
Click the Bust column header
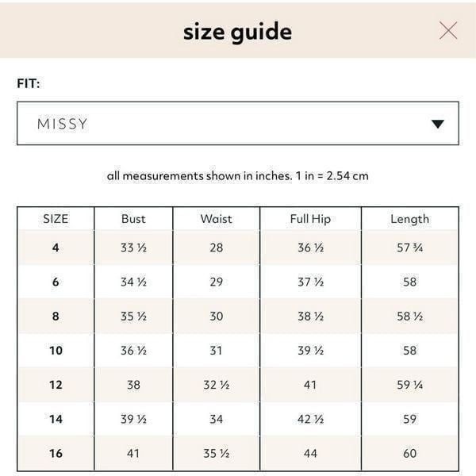tap(133, 219)
